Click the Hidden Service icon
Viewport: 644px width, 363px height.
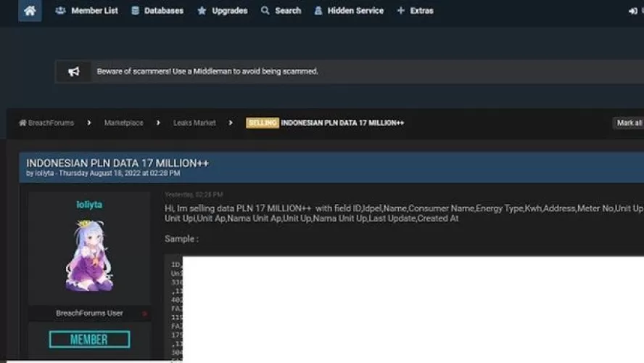tap(318, 11)
